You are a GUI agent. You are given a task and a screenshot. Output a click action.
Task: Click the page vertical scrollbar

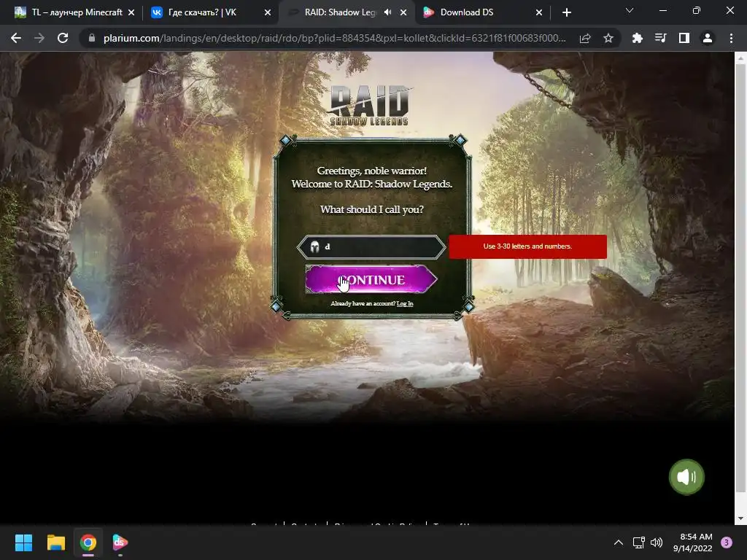tap(740, 278)
